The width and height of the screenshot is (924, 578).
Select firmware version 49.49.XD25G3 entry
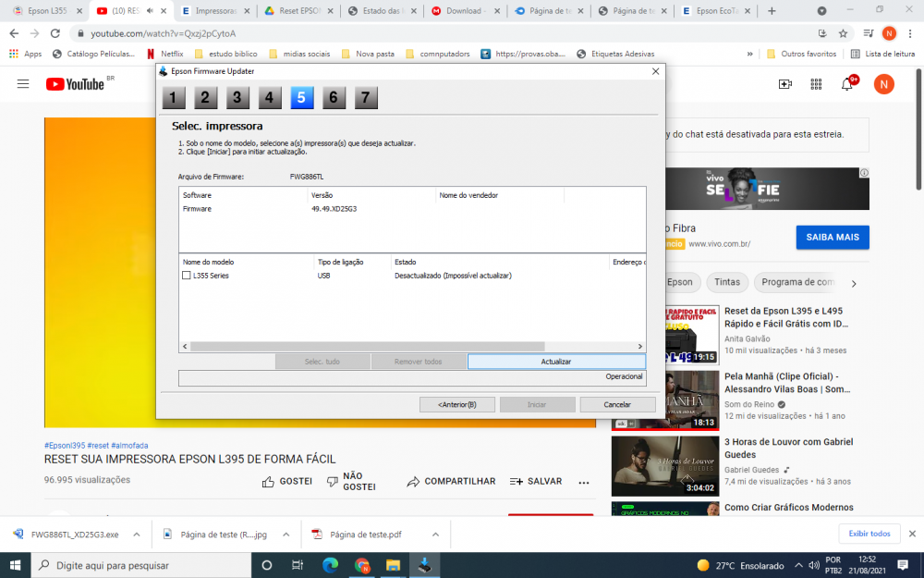[334, 209]
